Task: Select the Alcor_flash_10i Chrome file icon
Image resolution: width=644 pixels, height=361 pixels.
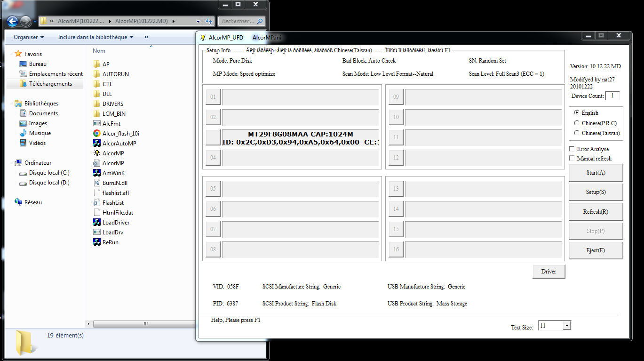Action: tap(96, 133)
